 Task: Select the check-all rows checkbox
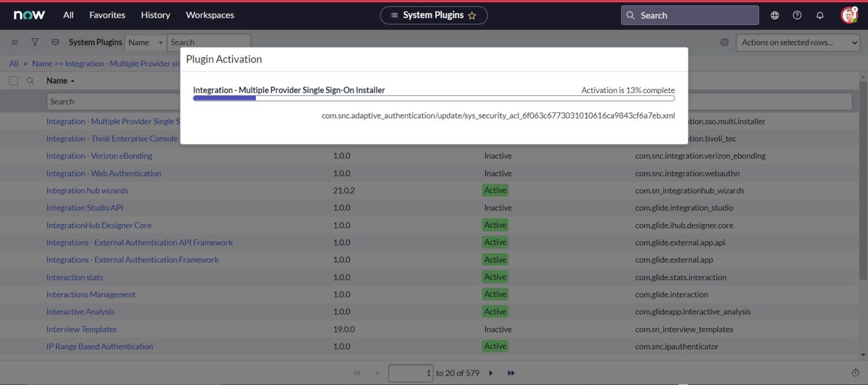[14, 80]
